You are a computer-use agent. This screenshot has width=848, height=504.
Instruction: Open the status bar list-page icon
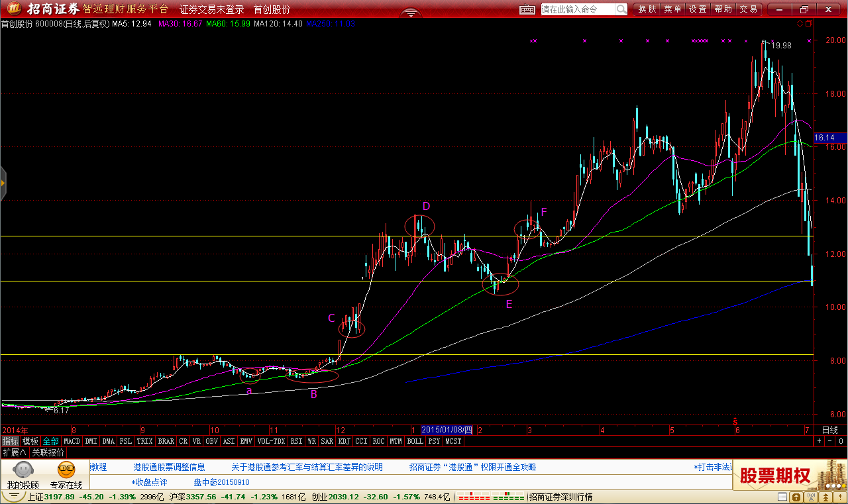782,497
